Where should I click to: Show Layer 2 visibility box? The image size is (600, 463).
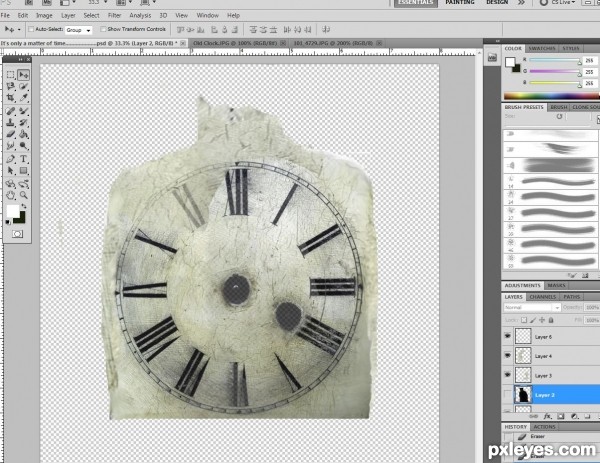[507, 394]
